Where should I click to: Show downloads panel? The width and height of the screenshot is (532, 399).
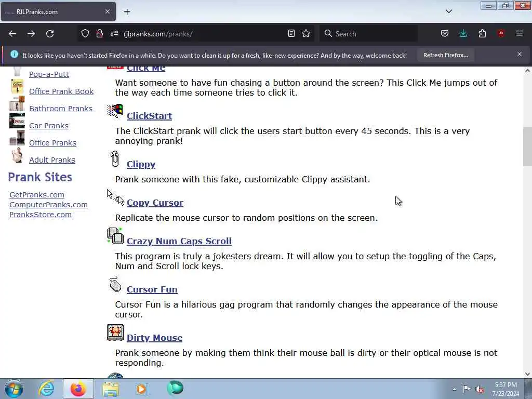pos(463,34)
